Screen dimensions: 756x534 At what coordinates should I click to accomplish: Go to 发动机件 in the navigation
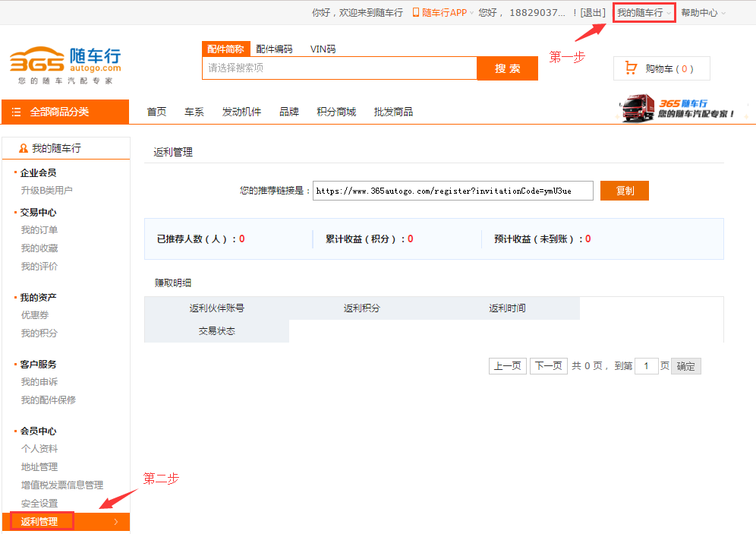click(x=241, y=112)
